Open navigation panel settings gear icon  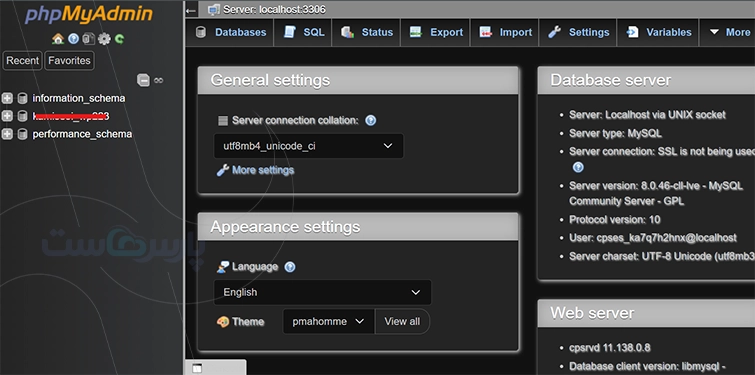tap(104, 39)
